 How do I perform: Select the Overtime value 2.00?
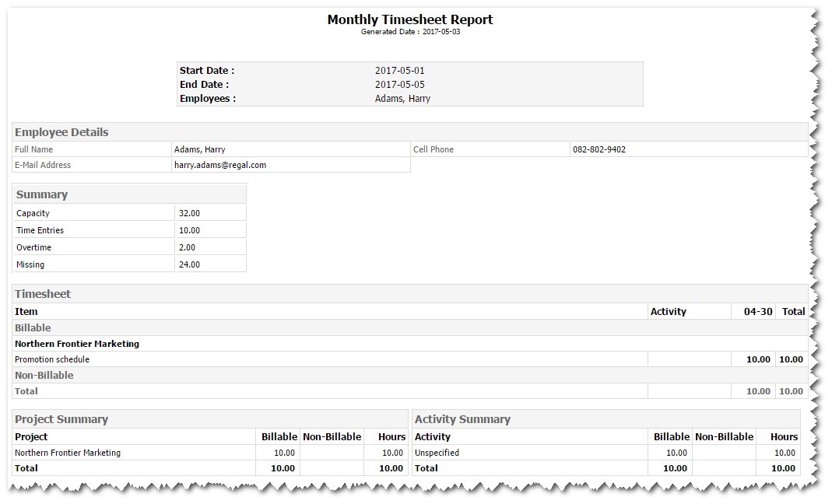[187, 248]
